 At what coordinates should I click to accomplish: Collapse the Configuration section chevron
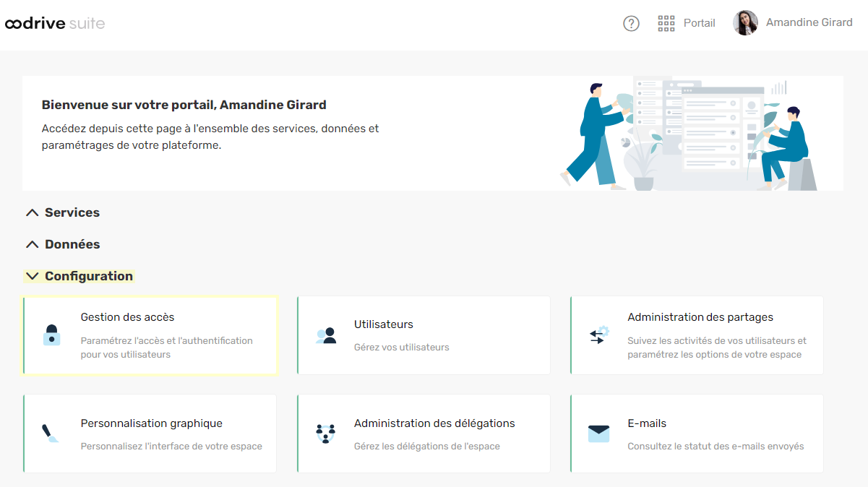32,276
